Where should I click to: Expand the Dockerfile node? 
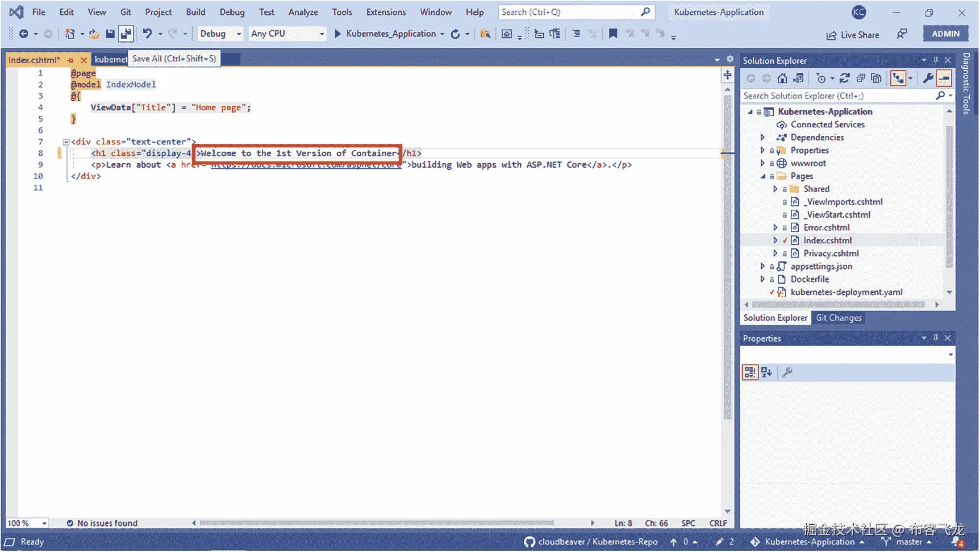click(762, 280)
